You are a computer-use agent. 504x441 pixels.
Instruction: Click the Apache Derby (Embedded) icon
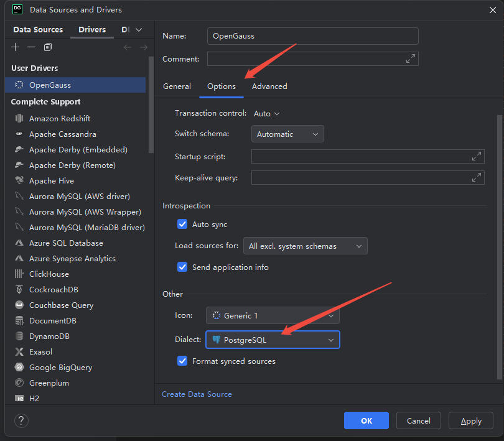pyautogui.click(x=19, y=149)
